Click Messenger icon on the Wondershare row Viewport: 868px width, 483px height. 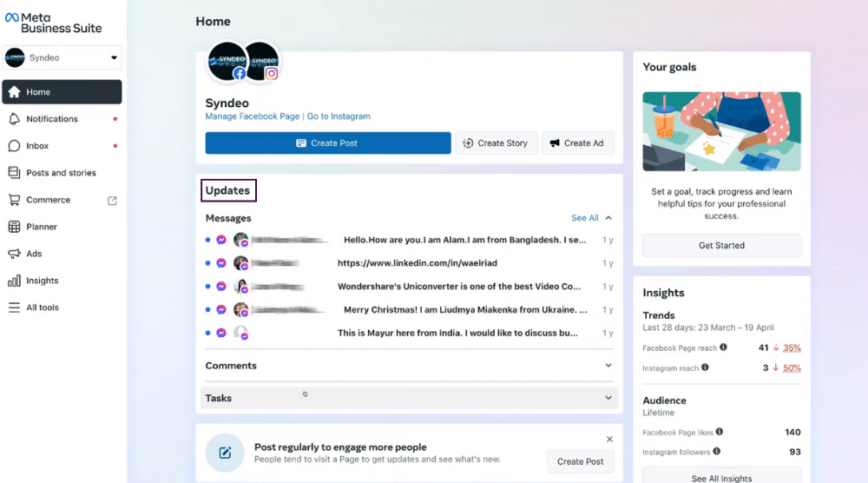click(221, 287)
